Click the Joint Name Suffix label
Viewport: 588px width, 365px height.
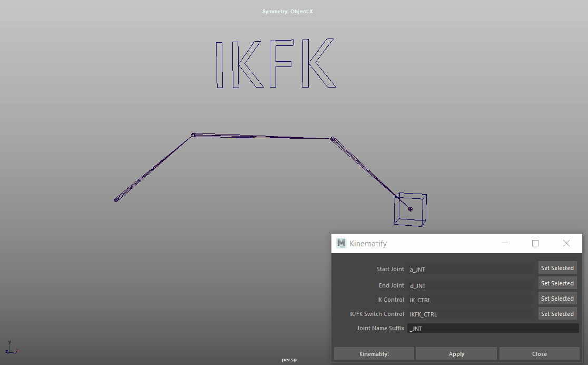click(x=380, y=328)
